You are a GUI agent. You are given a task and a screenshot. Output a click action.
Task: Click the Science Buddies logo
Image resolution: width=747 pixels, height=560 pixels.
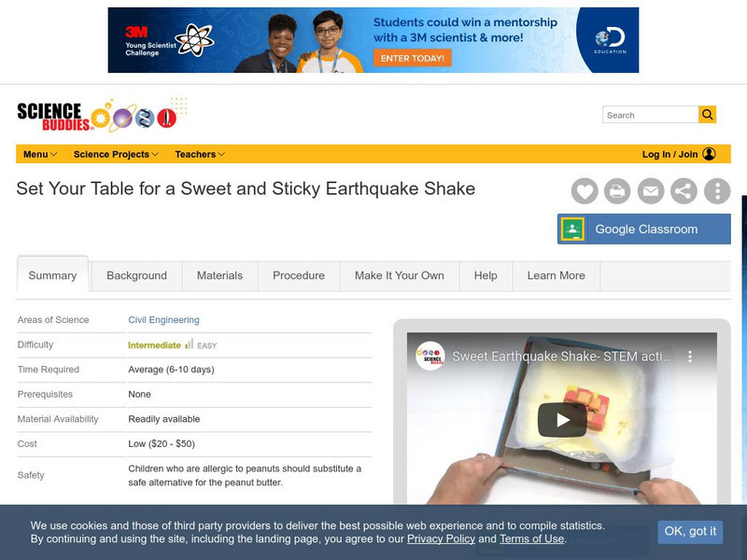click(x=97, y=116)
